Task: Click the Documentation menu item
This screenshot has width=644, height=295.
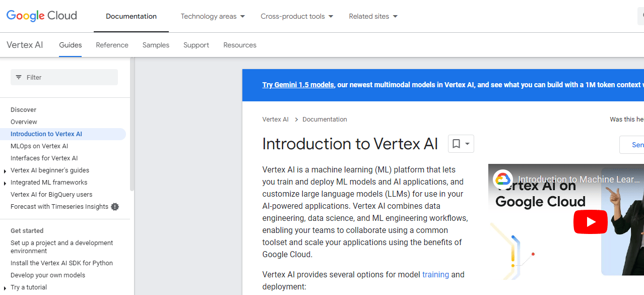Action: [131, 16]
